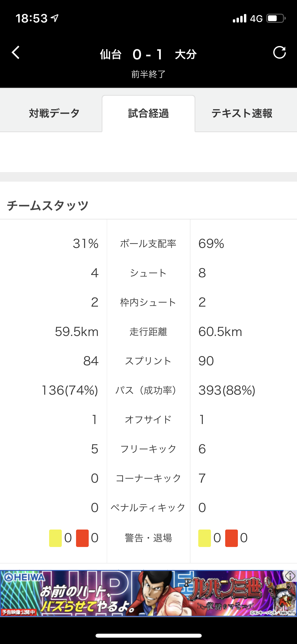
Task: Tap the ad info icon on banner
Action: click(x=290, y=576)
